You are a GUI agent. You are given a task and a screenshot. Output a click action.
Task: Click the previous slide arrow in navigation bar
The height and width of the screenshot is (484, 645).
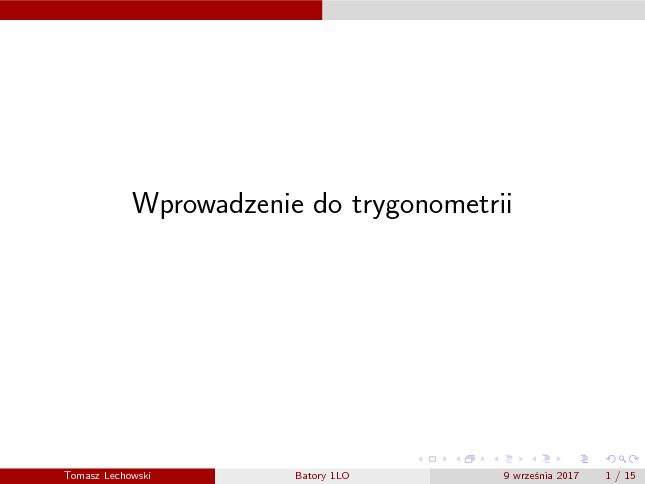(x=420, y=459)
